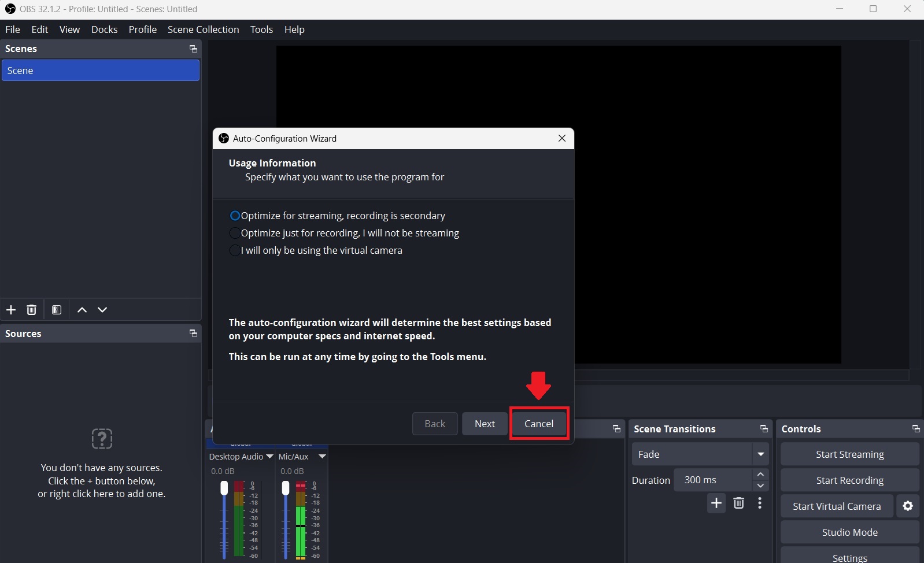The height and width of the screenshot is (563, 924).
Task: Move scene up with arrow icon
Action: click(x=82, y=310)
